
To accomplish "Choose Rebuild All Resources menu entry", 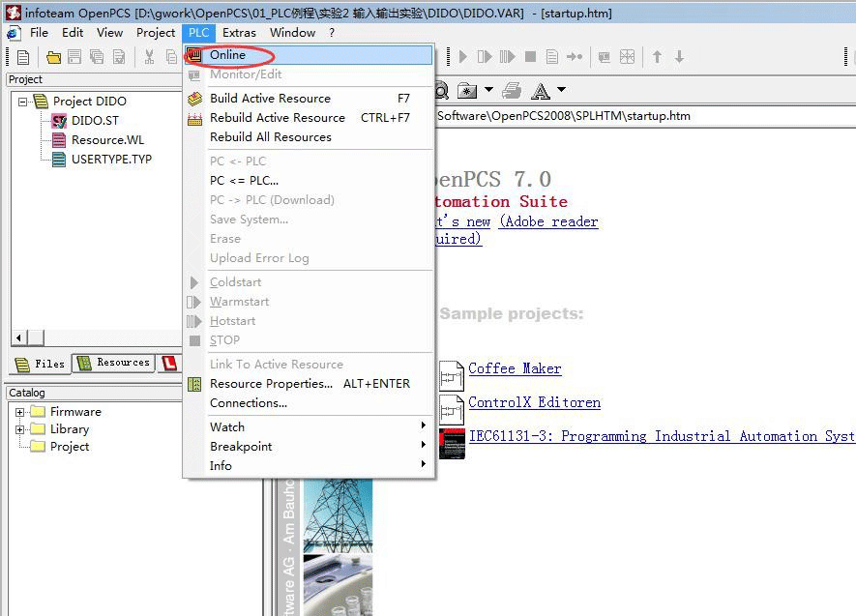I will (270, 137).
